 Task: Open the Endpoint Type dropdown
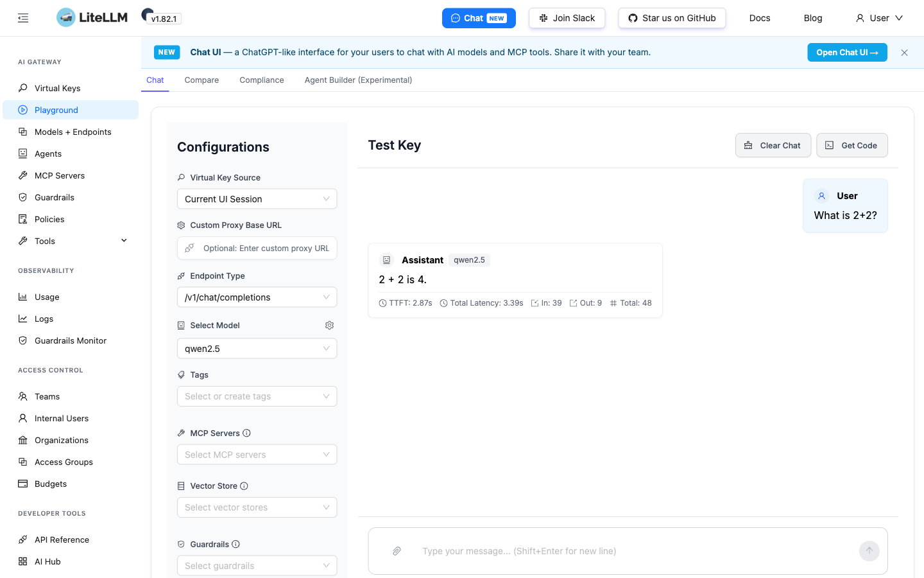pyautogui.click(x=257, y=297)
